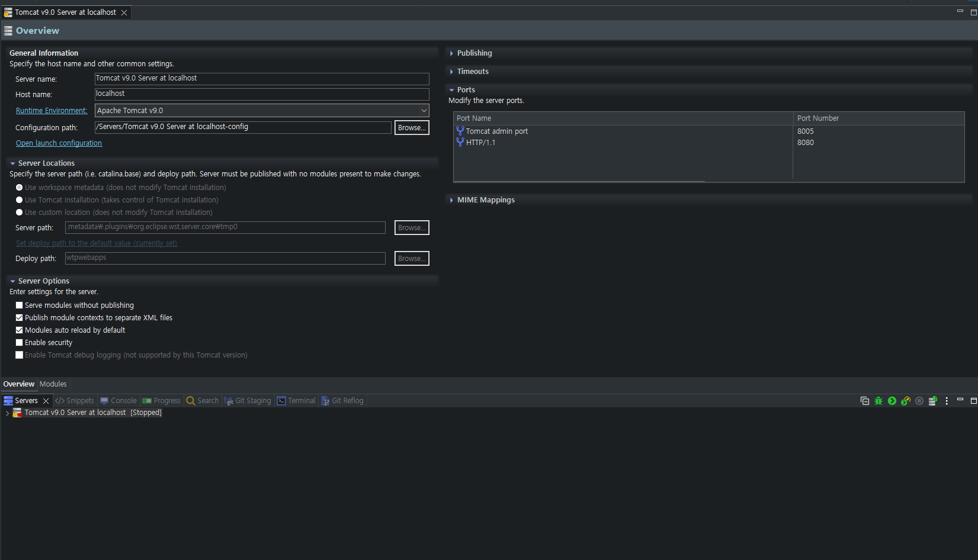Expand the Timeouts section
Image resolution: width=978 pixels, height=560 pixels.
451,72
